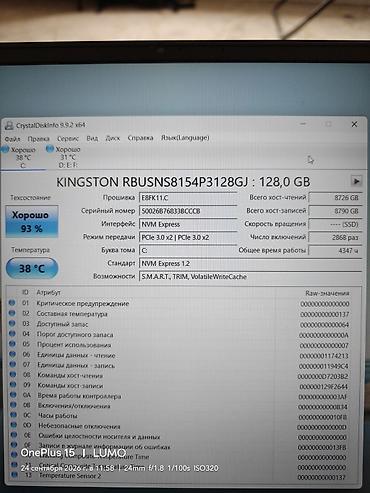Select attribute Часы работы

tap(58, 416)
